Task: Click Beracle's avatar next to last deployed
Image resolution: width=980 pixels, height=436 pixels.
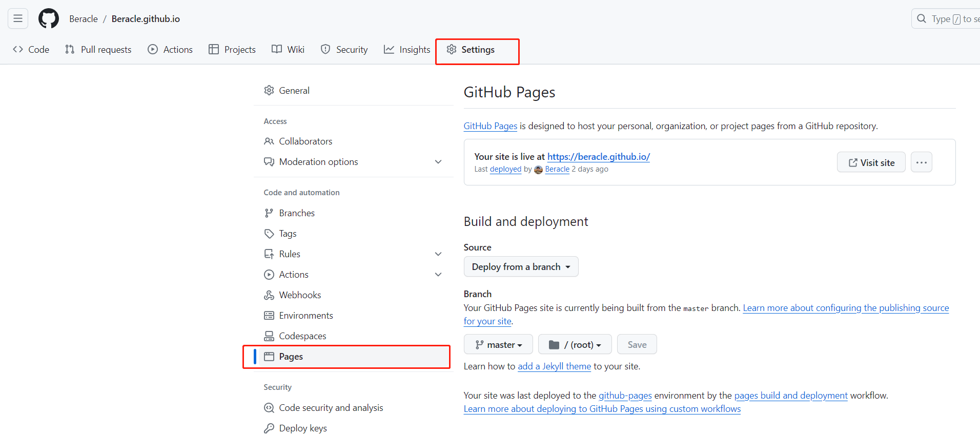Action: [538, 170]
